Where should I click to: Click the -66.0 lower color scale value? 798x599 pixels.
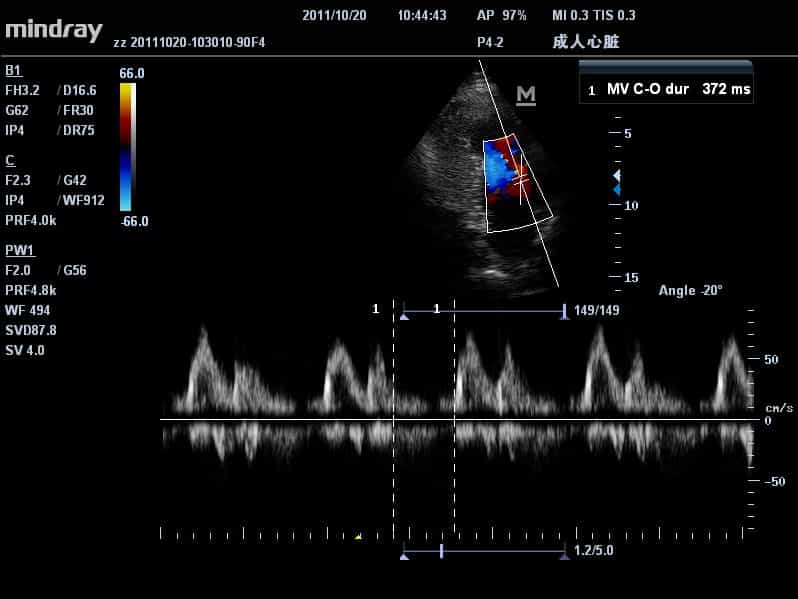click(x=134, y=221)
